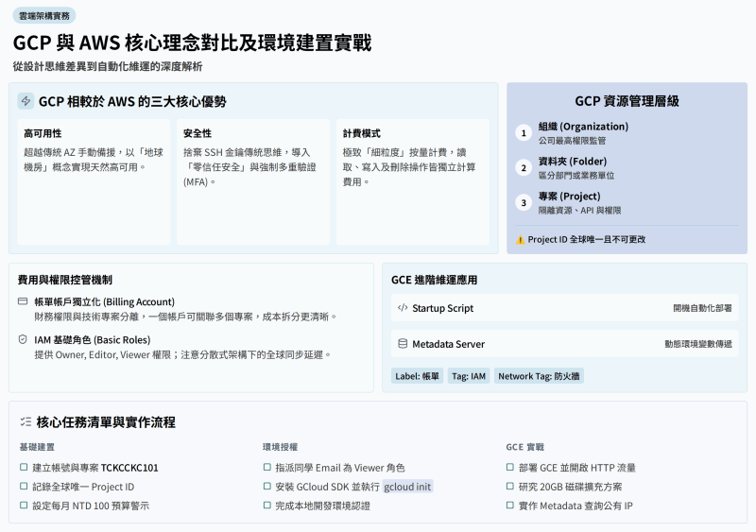Click the Network Tag: 防火牆 chip
This screenshot has height=532, width=756.
pos(539,376)
